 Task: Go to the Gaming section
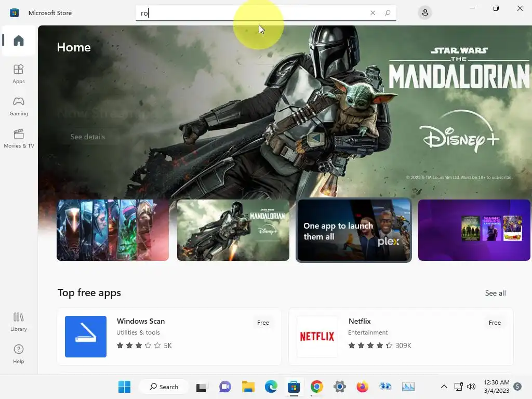click(19, 106)
